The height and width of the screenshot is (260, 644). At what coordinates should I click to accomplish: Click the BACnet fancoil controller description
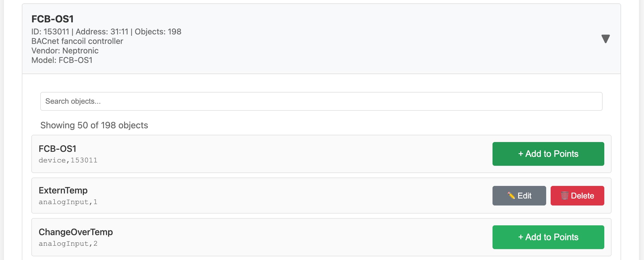click(x=77, y=41)
